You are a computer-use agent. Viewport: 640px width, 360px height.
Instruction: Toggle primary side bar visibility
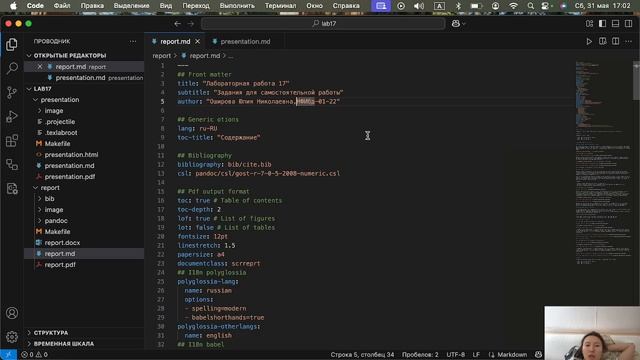coord(602,24)
